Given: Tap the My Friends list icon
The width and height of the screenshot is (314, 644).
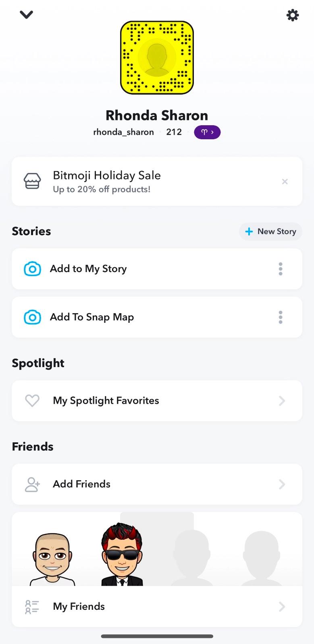Looking at the screenshot, I should tap(32, 607).
